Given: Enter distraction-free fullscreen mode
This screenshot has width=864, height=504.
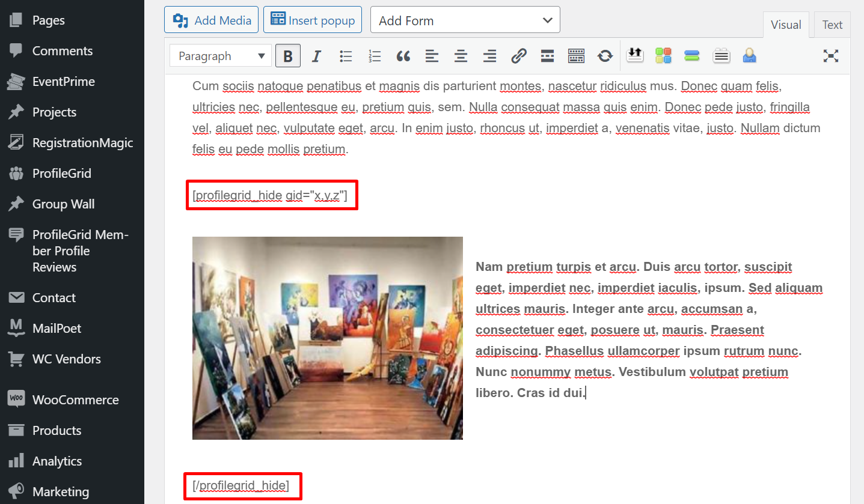Looking at the screenshot, I should 830,56.
